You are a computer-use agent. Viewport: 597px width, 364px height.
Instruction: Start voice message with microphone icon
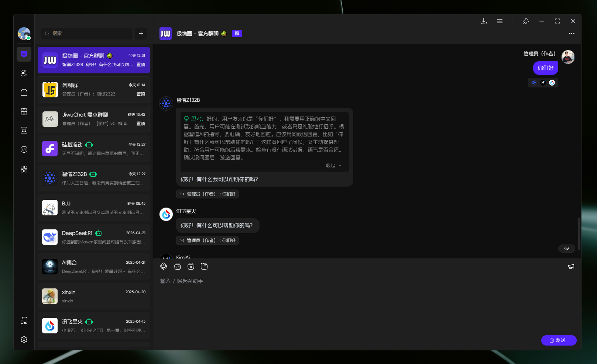[x=164, y=266]
